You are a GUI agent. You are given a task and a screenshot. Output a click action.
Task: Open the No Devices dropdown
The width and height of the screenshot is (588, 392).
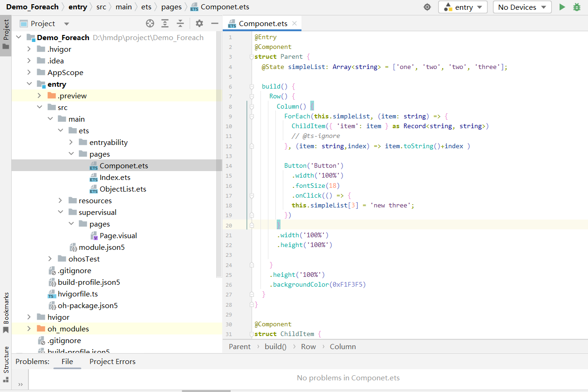click(x=522, y=7)
